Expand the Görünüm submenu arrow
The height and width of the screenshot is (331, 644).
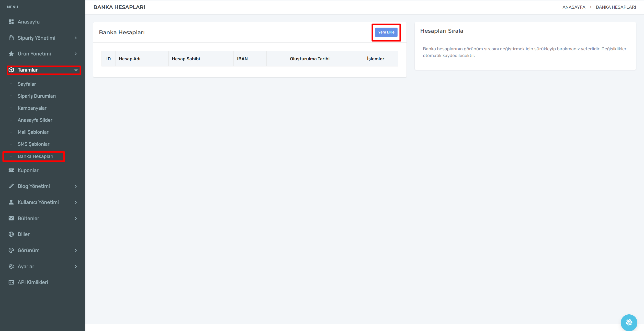point(76,250)
